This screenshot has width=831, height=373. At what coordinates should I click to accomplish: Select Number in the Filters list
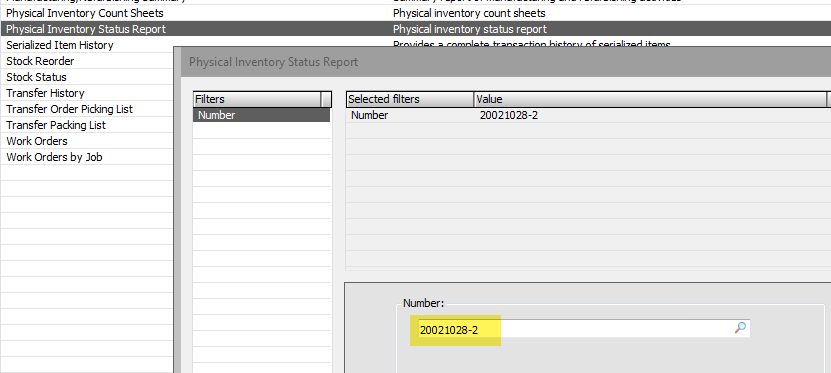pyautogui.click(x=262, y=115)
